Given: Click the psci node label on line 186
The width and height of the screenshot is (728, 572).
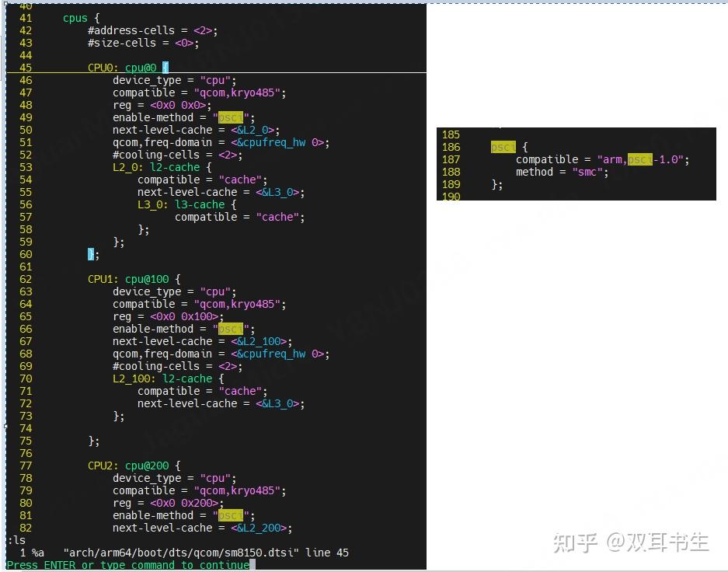Looking at the screenshot, I should (x=501, y=146).
